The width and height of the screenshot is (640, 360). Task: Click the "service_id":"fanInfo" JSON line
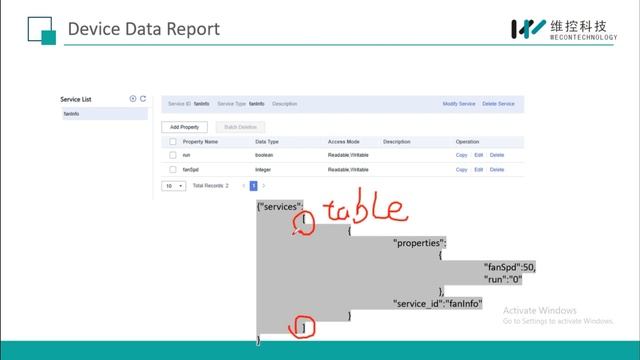click(438, 304)
